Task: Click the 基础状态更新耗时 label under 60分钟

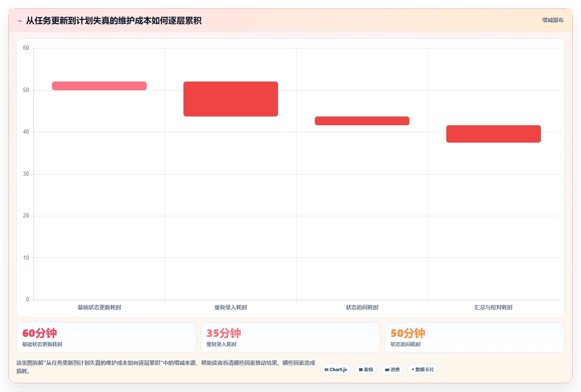Action: [42, 344]
